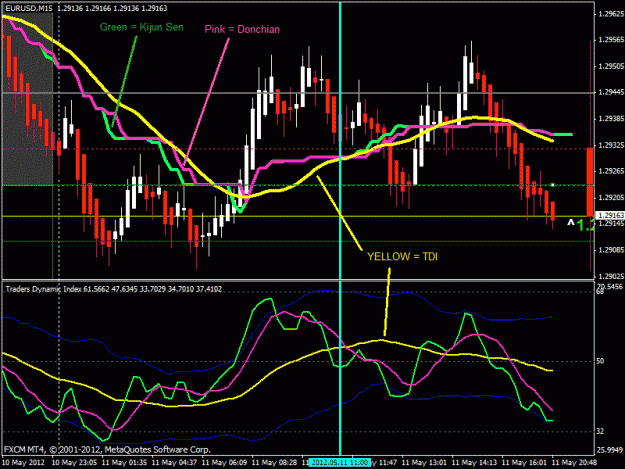Click the '11 May 13:01' time axis label
Screen dimensions: 625x469
[x=424, y=463]
